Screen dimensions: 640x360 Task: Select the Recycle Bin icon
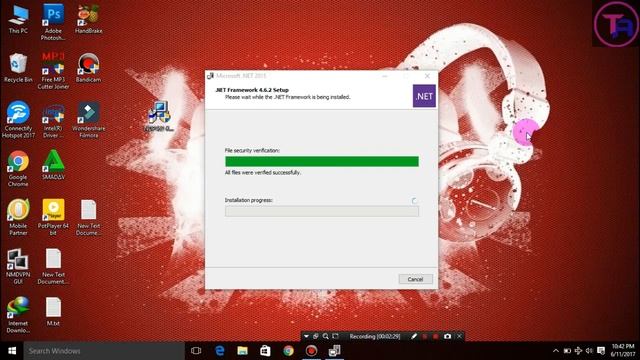(18, 68)
